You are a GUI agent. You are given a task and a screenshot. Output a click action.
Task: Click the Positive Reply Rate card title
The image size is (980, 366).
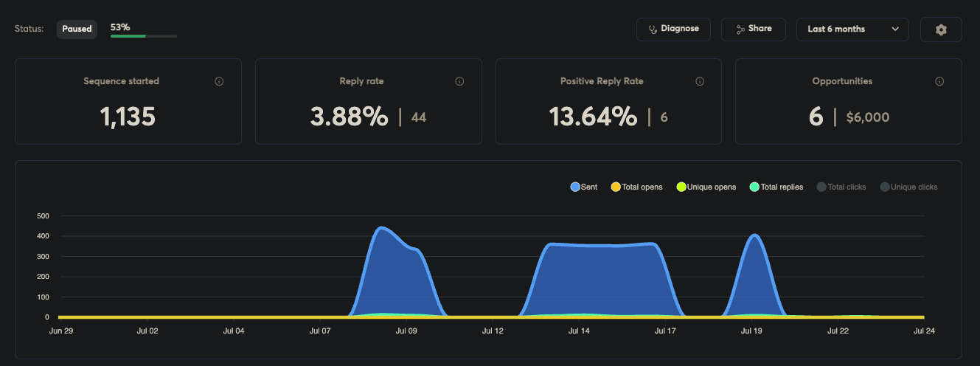[602, 81]
